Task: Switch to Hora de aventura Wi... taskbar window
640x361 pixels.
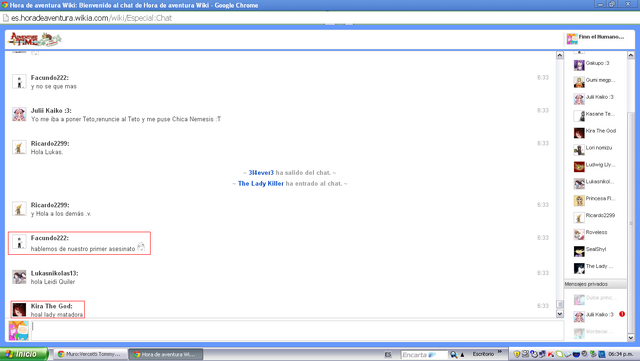Action: (x=165, y=354)
